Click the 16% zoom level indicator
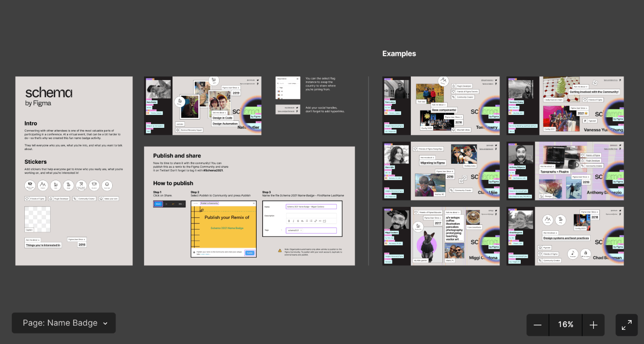This screenshot has width=644, height=344. pos(565,325)
